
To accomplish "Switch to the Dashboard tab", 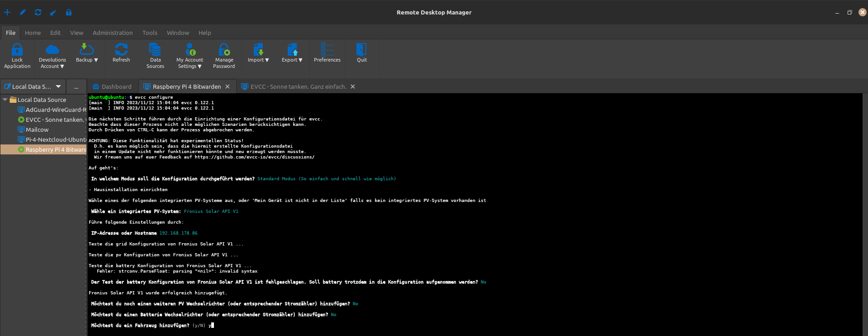I will [112, 86].
